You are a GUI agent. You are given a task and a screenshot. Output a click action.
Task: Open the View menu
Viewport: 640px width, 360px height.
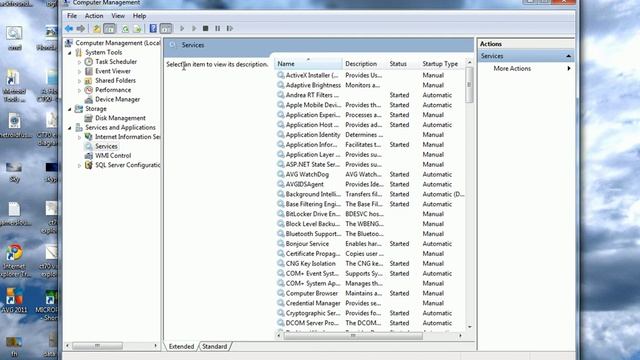[118, 16]
